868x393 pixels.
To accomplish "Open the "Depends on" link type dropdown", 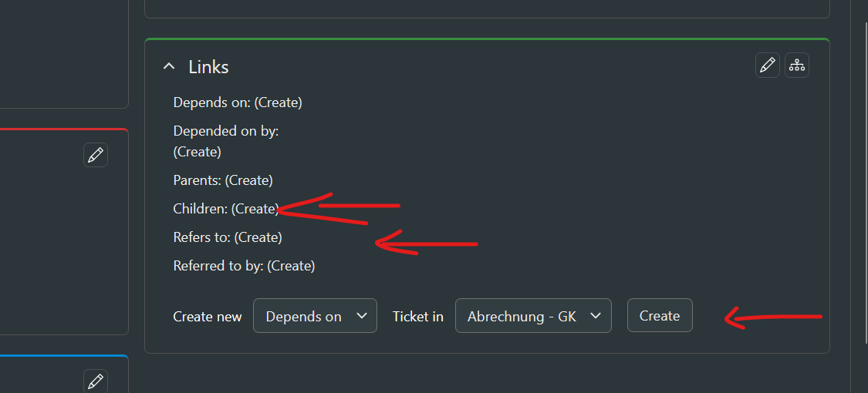I will point(315,316).
